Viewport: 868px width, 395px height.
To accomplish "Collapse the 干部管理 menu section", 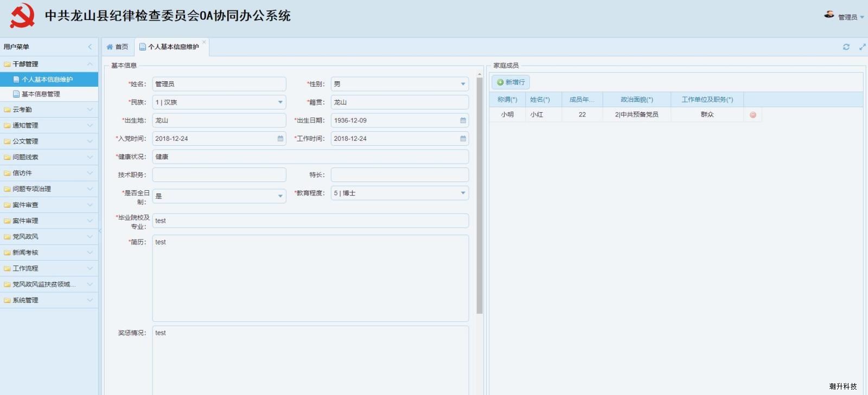I will 90,64.
